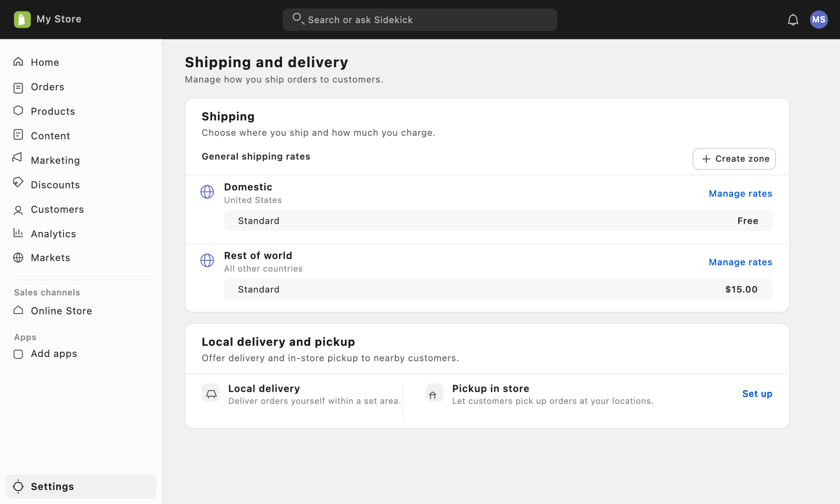Screen dimensions: 840x504
Task: Click the All other countries subtitle
Action: [264, 269]
